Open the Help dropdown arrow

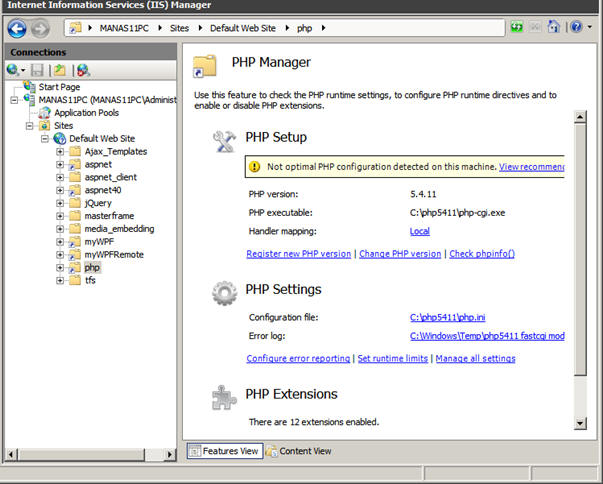point(589,27)
